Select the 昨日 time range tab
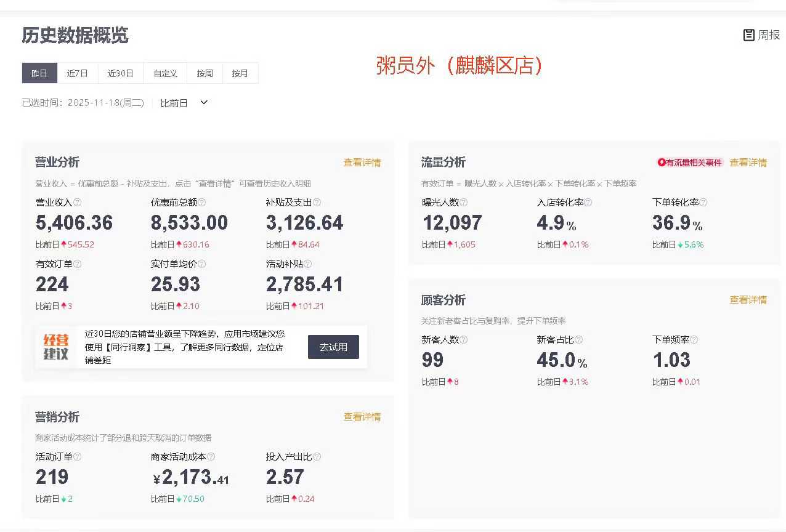Screen dimensions: 786x532 (x=39, y=73)
